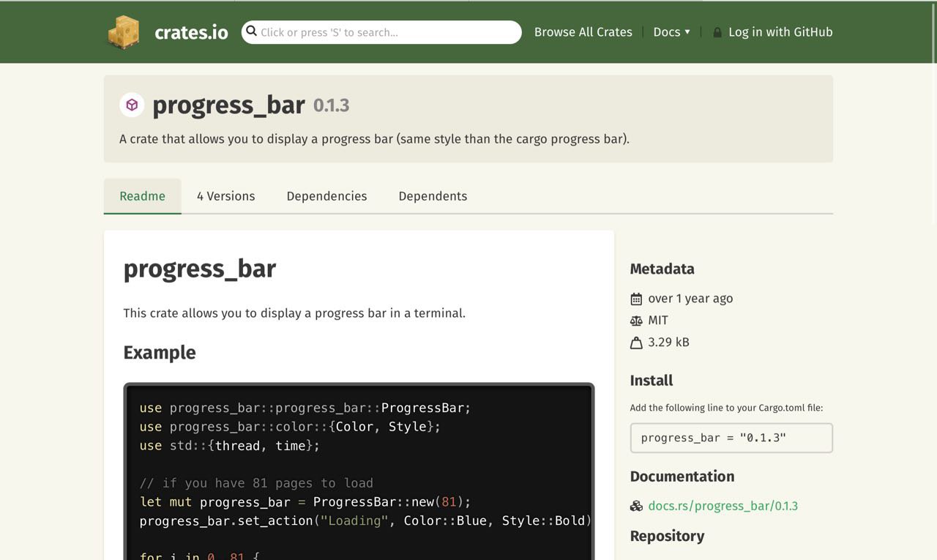937x560 pixels.
Task: Copy the progress_bar = "0.1.3" install line
Action: click(x=731, y=438)
